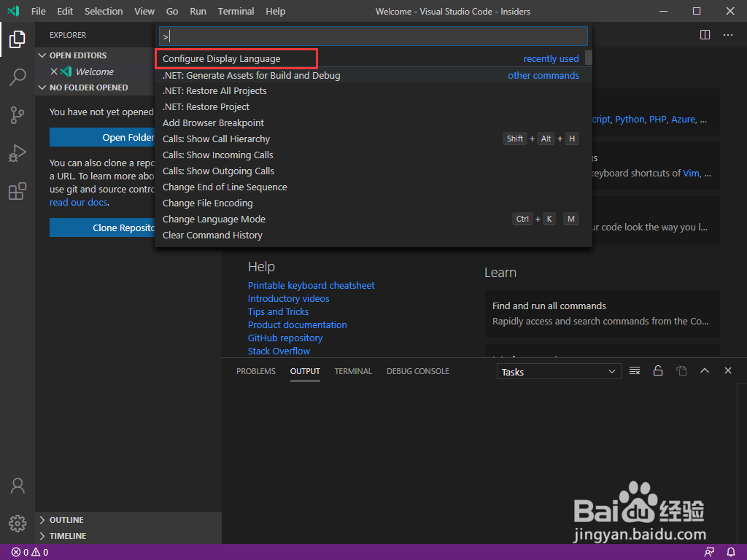
Task: Open the Edit menu
Action: coord(65,11)
